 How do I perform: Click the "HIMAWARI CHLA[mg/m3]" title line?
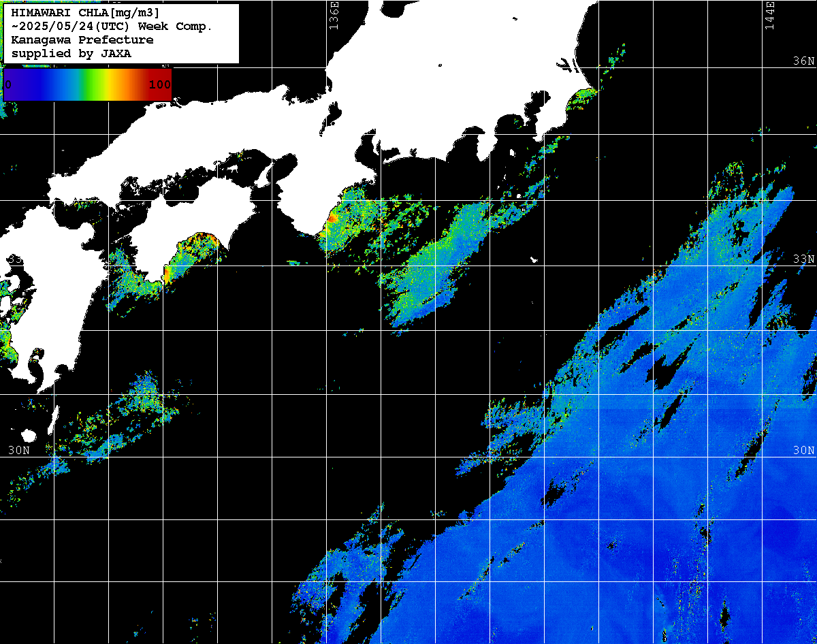(85, 13)
